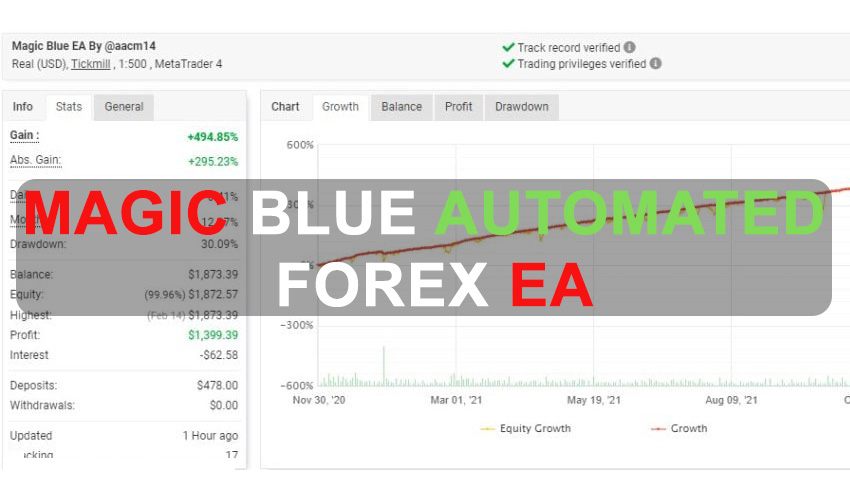Image resolution: width=850 pixels, height=500 pixels.
Task: Click the Mar 01, '21 axis date
Action: (456, 400)
